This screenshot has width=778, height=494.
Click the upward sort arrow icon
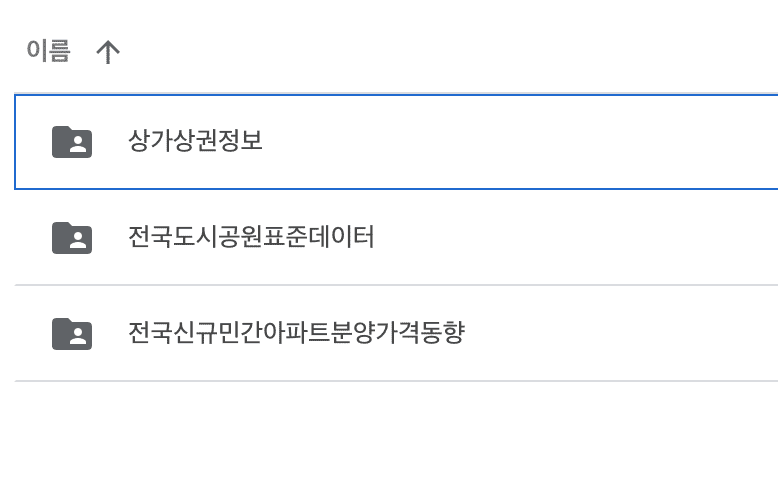[x=107, y=52]
